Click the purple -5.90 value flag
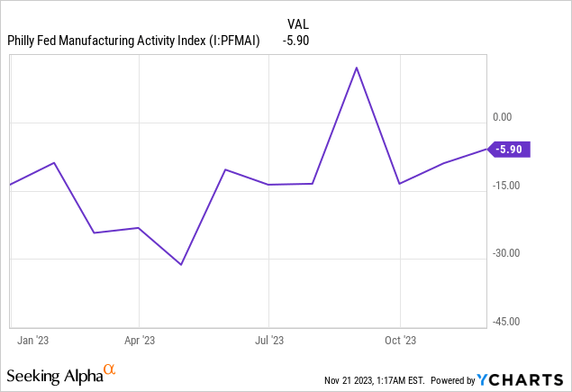Screen dimensions: 572x392 (509, 150)
